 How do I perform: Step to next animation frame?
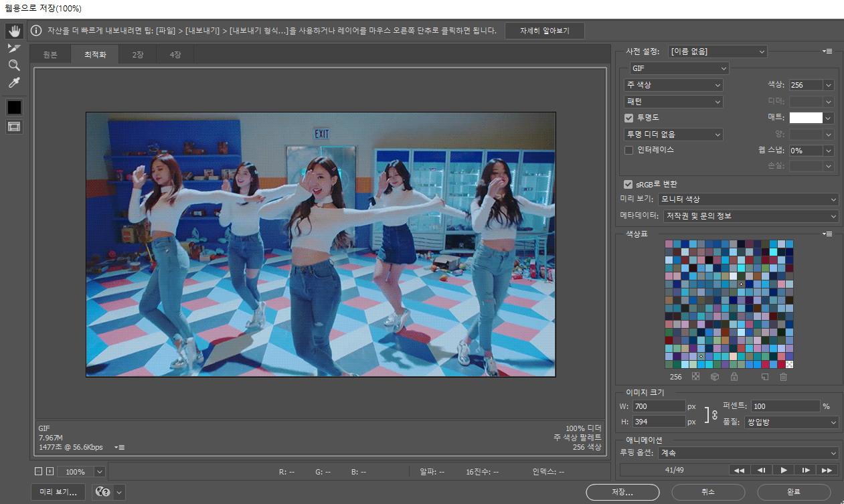pyautogui.click(x=805, y=470)
